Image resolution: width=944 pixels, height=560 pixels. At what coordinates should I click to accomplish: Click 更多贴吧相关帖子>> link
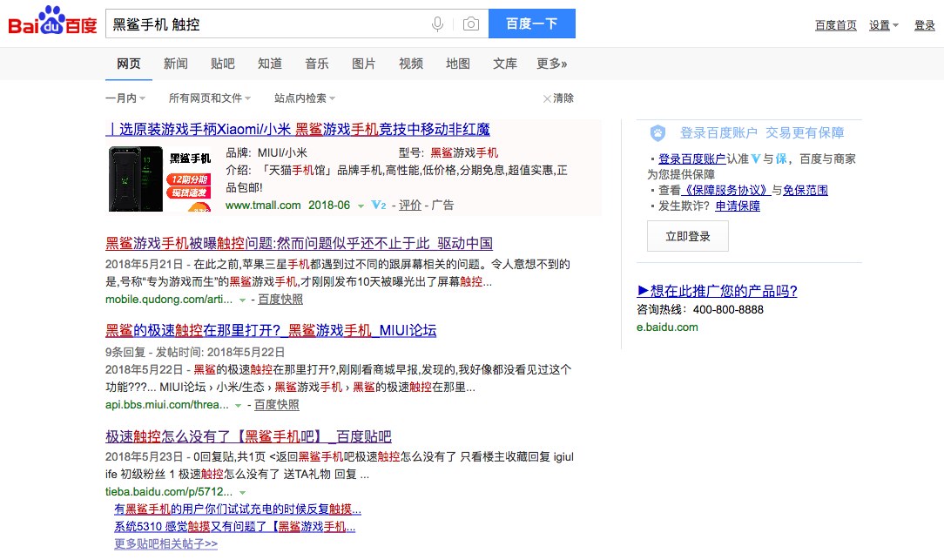pyautogui.click(x=166, y=544)
